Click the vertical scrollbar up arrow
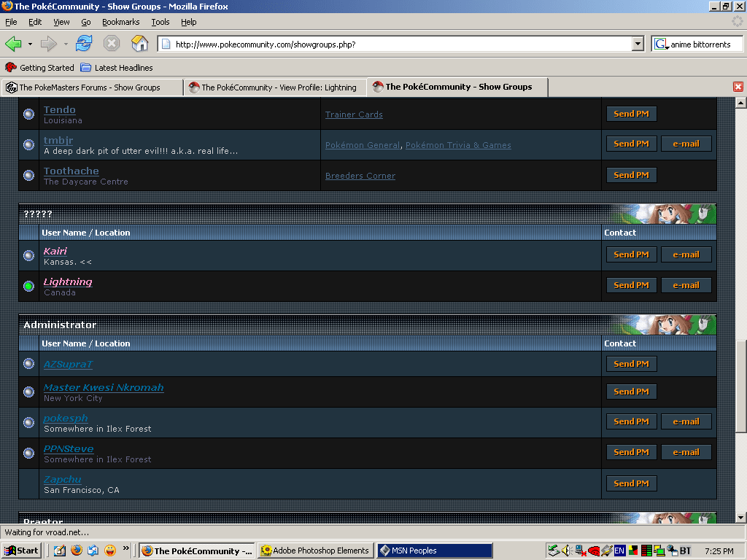The width and height of the screenshot is (747, 560). click(x=740, y=102)
